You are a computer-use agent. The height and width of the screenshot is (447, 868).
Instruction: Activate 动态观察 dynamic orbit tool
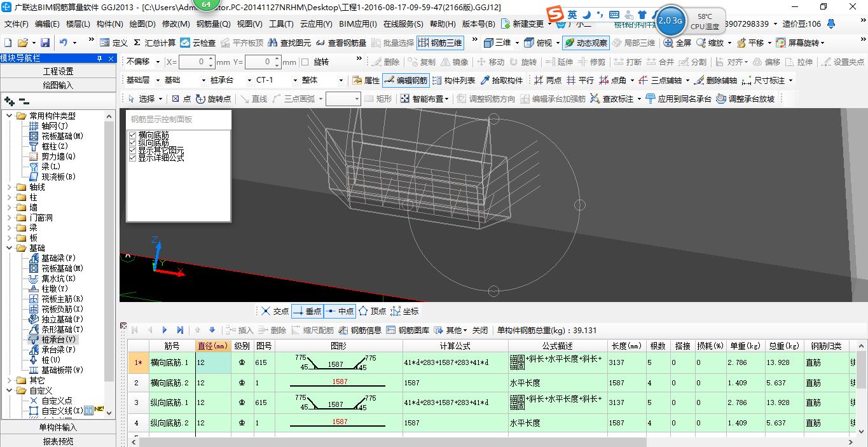(586, 43)
